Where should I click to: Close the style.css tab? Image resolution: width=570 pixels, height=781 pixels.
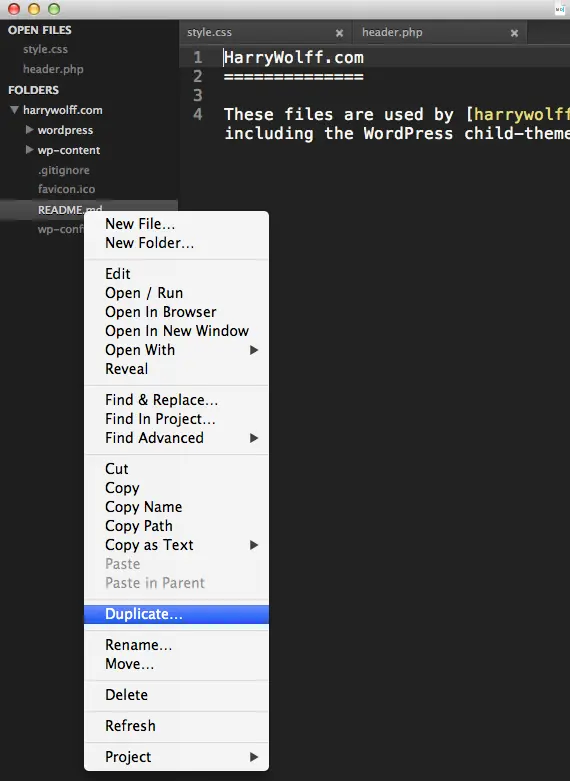pos(339,33)
